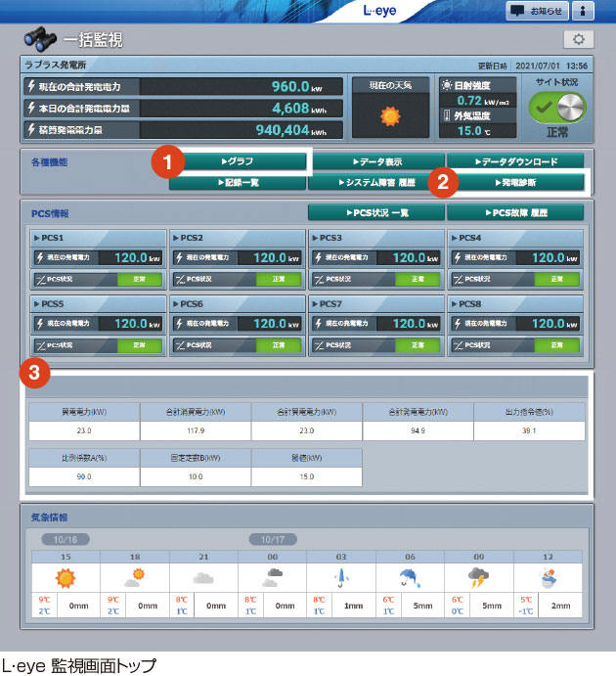Click PCS5 PCS状況 waveform icon

[40, 345]
